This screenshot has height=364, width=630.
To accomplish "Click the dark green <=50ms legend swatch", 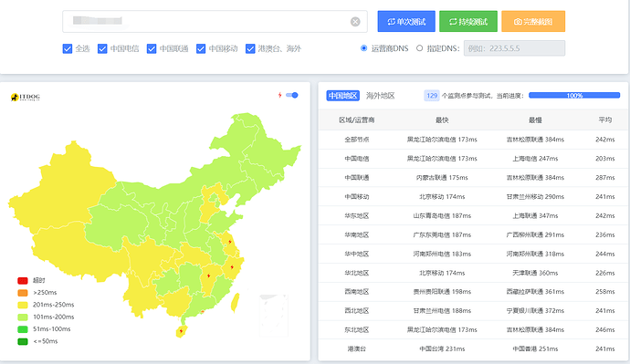I will click(23, 341).
